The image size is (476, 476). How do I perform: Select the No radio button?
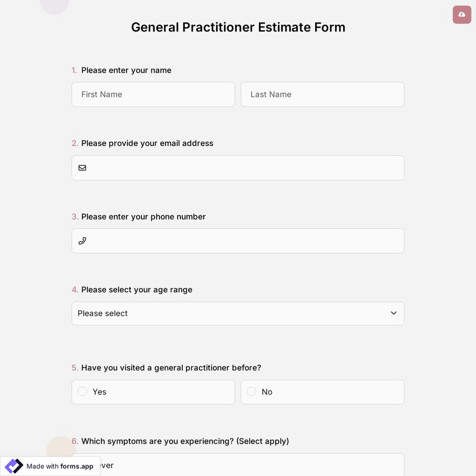pos(251,391)
